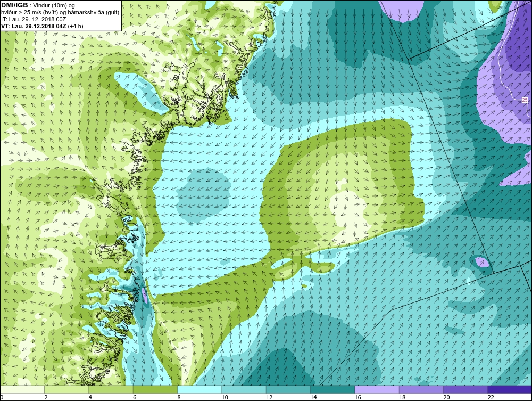Click the darkest purple swatch above 22
Image resolution: width=532 pixels, height=401 pixels.
click(x=510, y=389)
